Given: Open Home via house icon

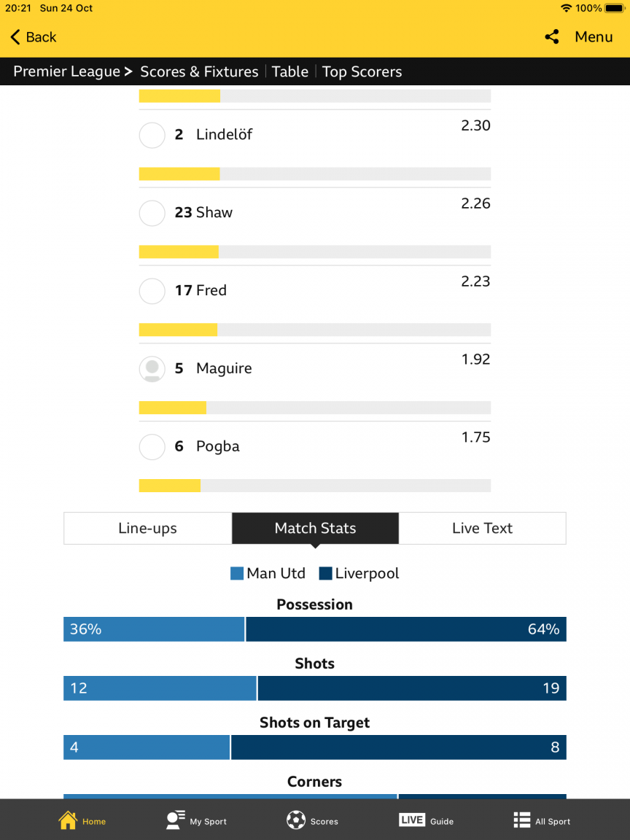Looking at the screenshot, I should click(68, 820).
